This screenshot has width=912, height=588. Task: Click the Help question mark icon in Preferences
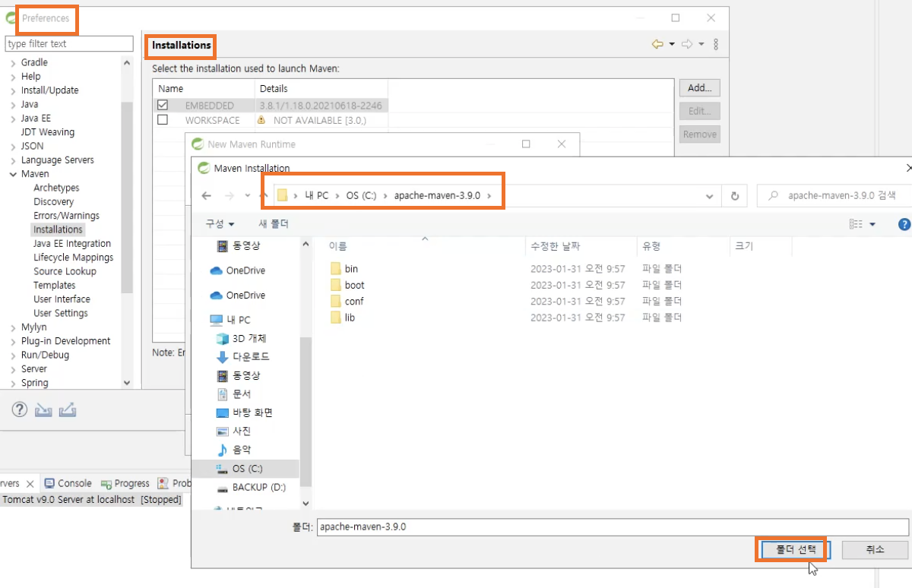[20, 410]
